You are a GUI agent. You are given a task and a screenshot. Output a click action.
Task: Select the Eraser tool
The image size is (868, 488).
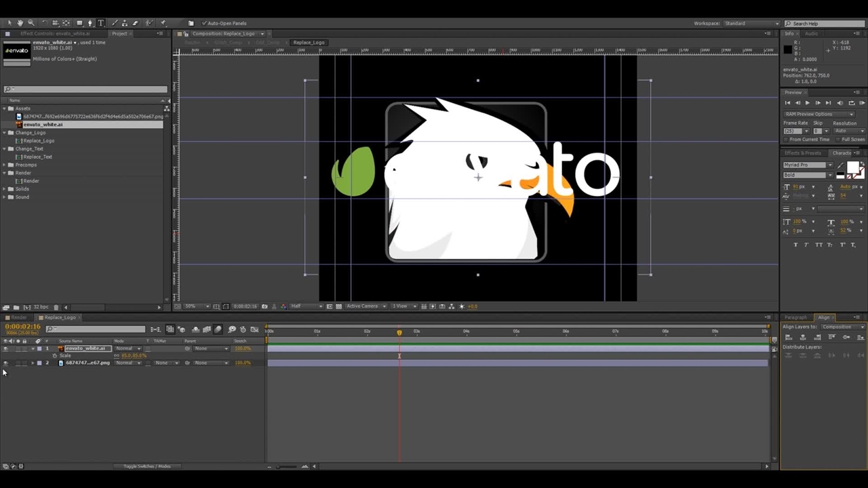[136, 23]
